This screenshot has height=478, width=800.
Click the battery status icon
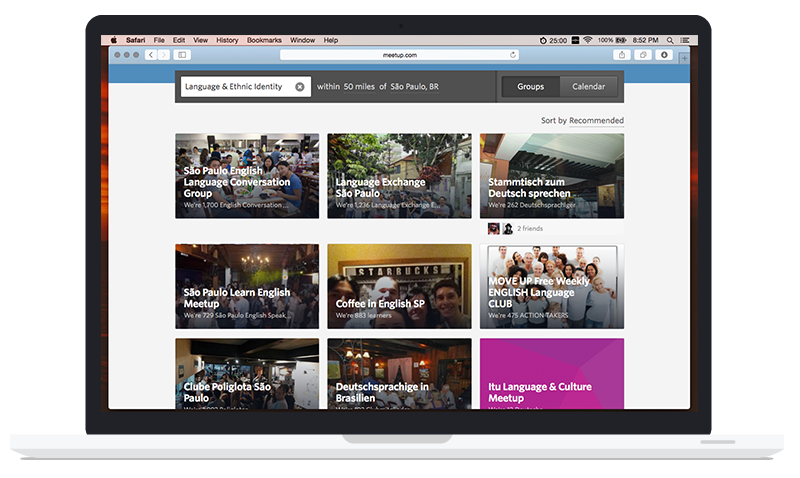point(621,40)
